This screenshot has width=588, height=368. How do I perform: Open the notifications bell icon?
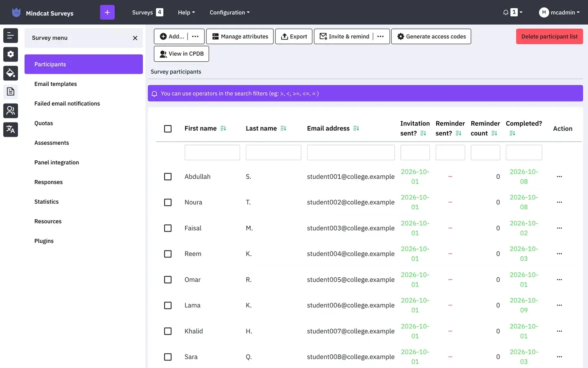click(x=506, y=12)
